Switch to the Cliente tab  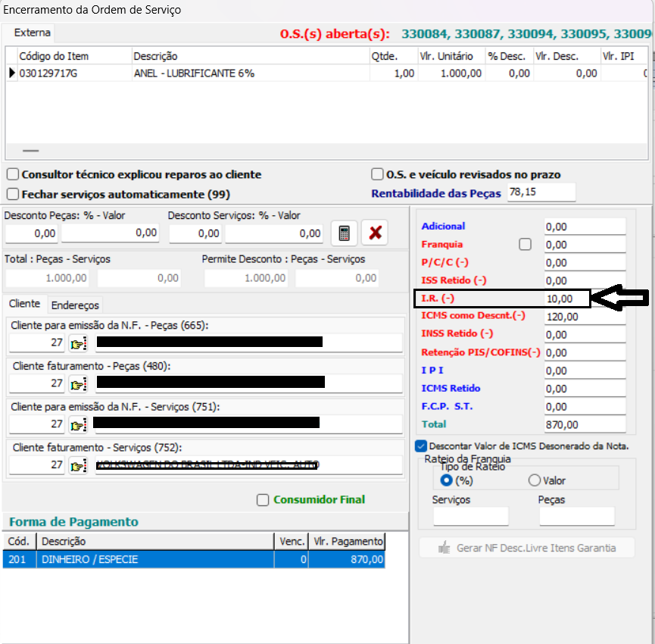(25, 304)
